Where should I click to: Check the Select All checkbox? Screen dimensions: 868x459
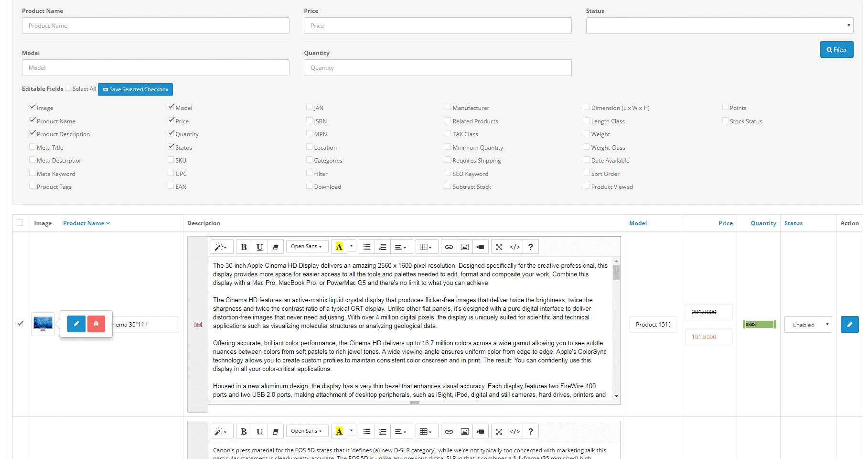click(68, 88)
